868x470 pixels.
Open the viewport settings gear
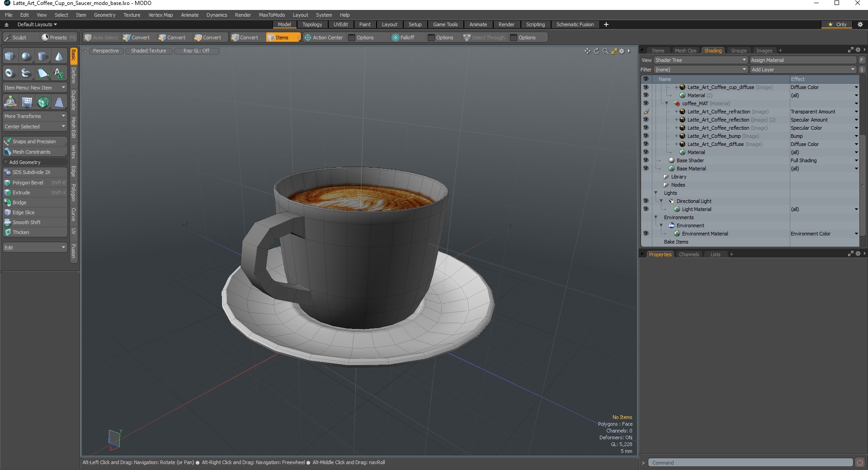pos(622,51)
